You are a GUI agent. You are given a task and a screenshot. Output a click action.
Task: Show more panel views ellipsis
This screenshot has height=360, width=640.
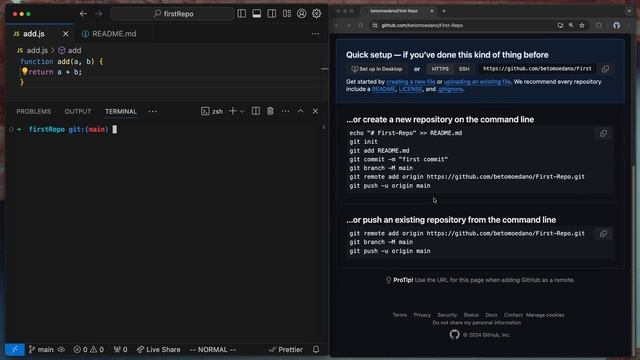153,111
